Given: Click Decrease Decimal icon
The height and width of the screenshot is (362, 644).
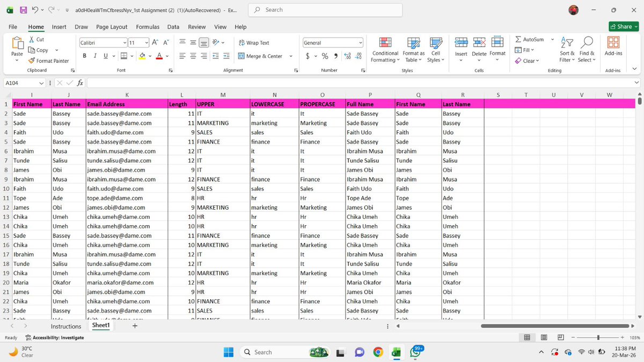Looking at the screenshot, I should [358, 56].
